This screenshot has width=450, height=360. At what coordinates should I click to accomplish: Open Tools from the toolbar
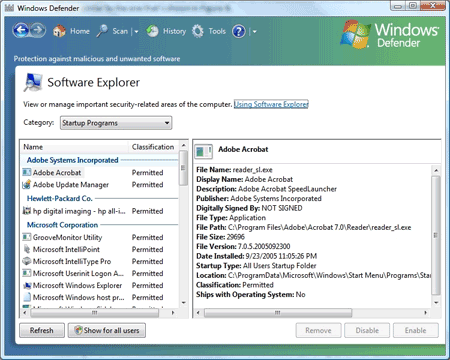tap(217, 31)
